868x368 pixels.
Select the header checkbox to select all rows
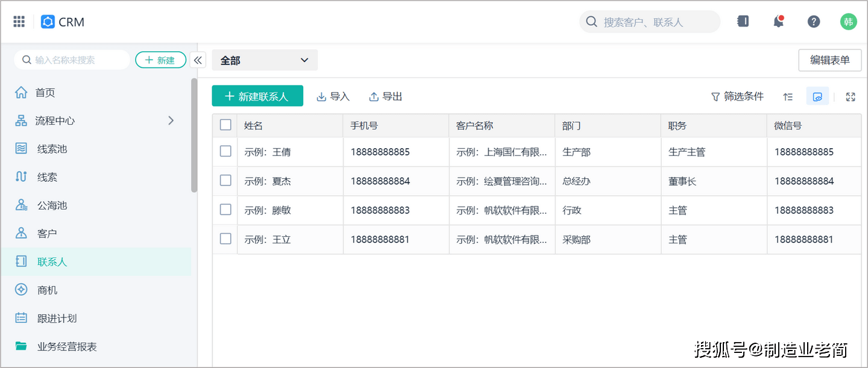(225, 125)
